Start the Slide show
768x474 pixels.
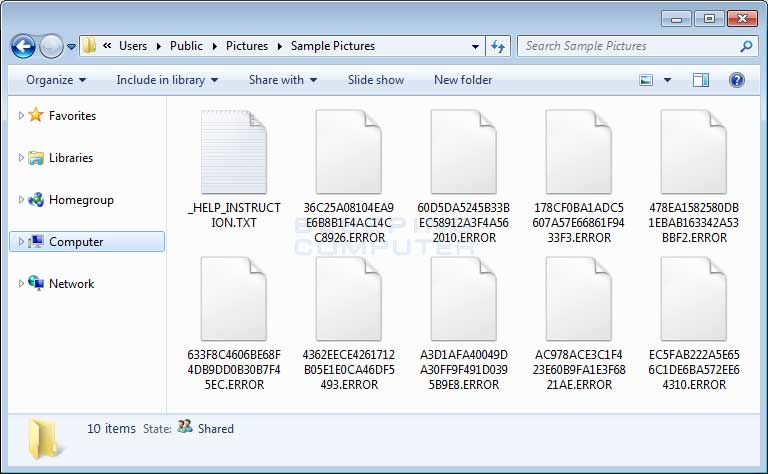click(376, 80)
